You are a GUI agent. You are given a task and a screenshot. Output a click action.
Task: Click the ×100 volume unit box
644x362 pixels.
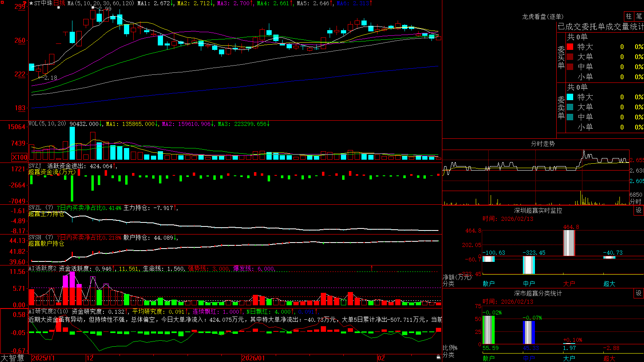pyautogui.click(x=19, y=157)
